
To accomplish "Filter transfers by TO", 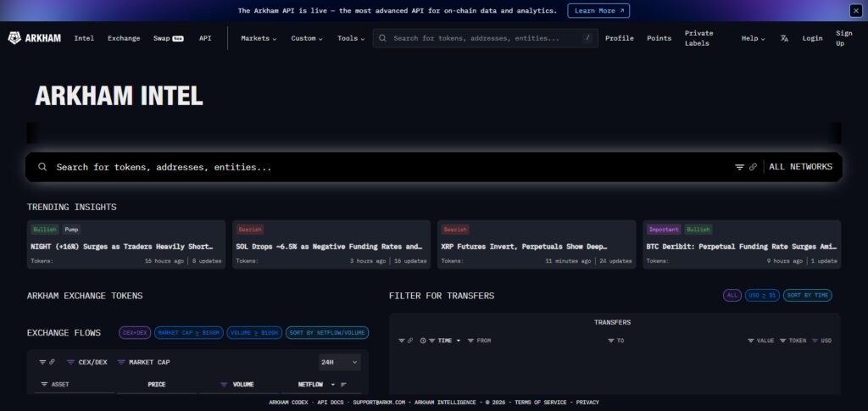I will 611,341.
